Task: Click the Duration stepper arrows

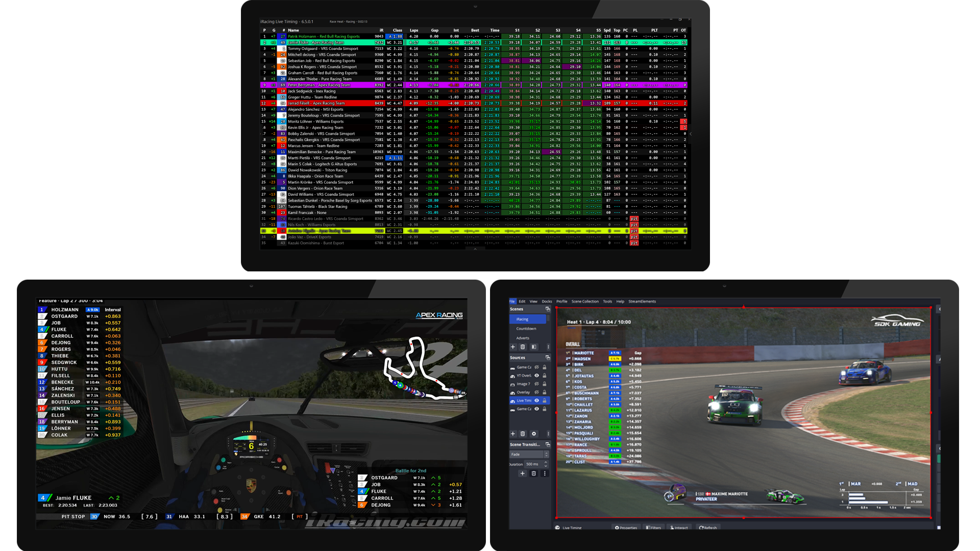Action: (546, 464)
